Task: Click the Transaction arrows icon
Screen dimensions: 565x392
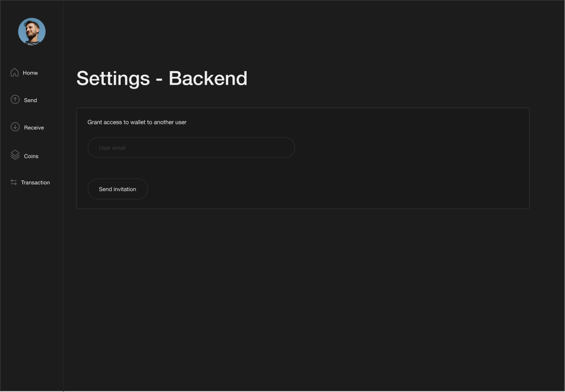Action: tap(13, 182)
